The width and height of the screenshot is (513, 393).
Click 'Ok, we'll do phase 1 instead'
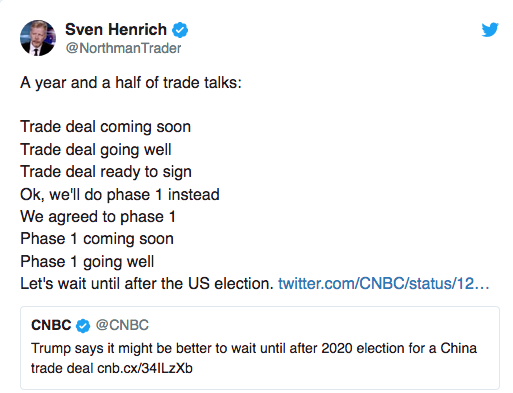[x=120, y=194]
